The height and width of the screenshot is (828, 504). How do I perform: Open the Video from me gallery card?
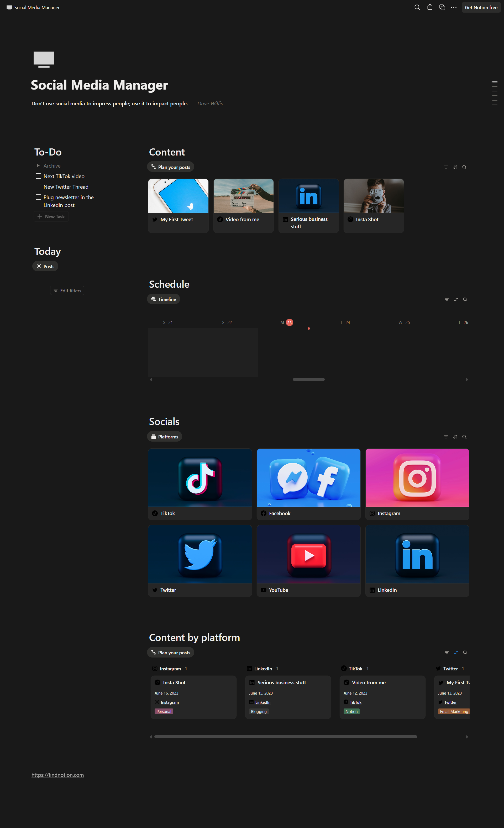(x=243, y=206)
